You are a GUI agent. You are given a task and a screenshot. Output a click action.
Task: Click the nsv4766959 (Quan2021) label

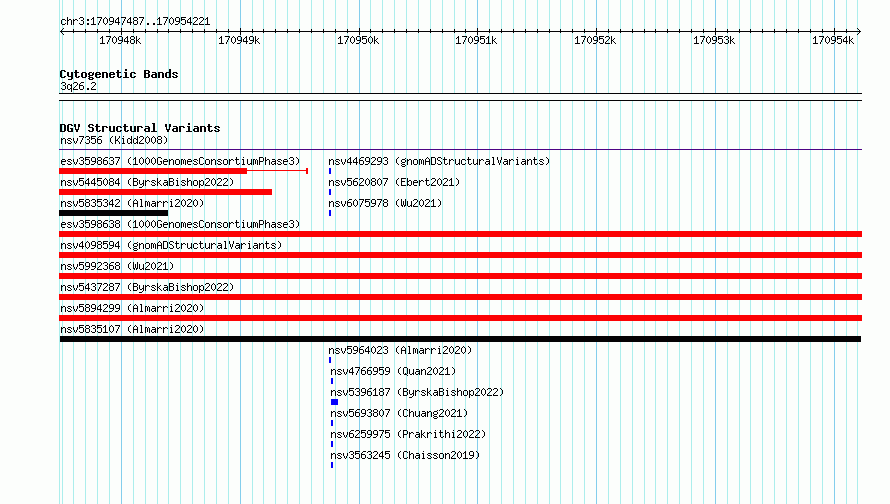coord(393,371)
